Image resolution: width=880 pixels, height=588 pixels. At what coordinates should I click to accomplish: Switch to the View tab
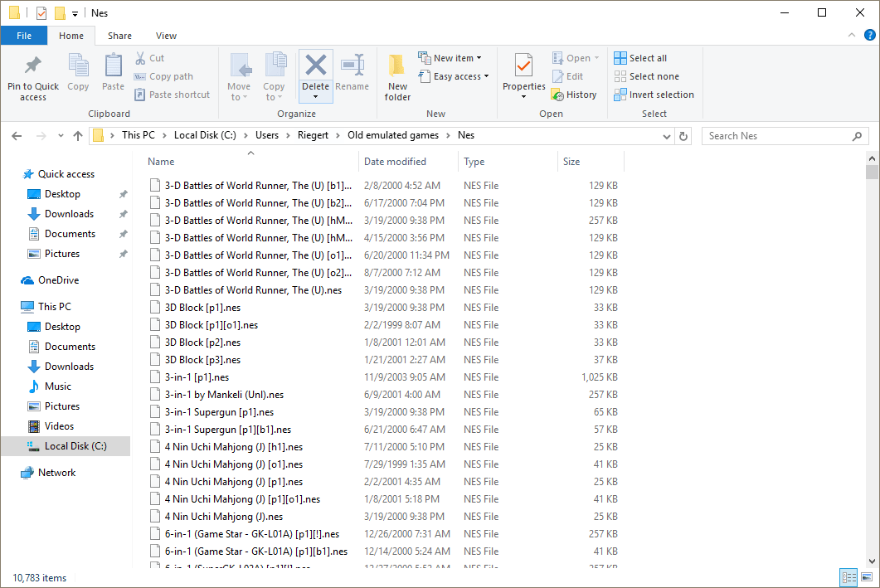(166, 36)
